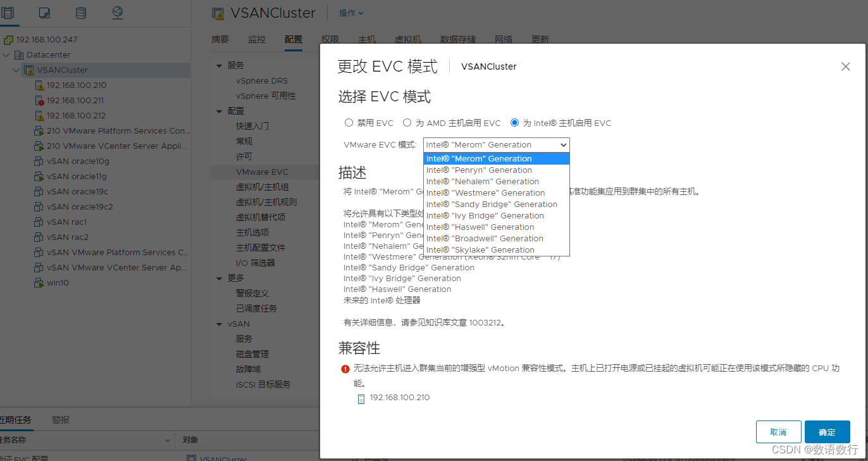Select 为 AMD 主机启用 EVC option

coord(407,122)
